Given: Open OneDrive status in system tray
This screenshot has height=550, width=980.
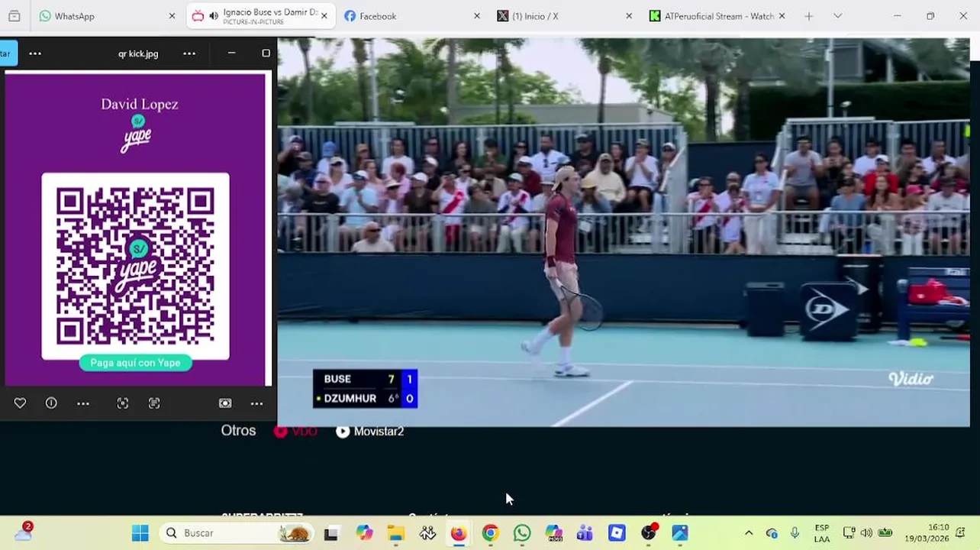Looking at the screenshot, I should 772,533.
